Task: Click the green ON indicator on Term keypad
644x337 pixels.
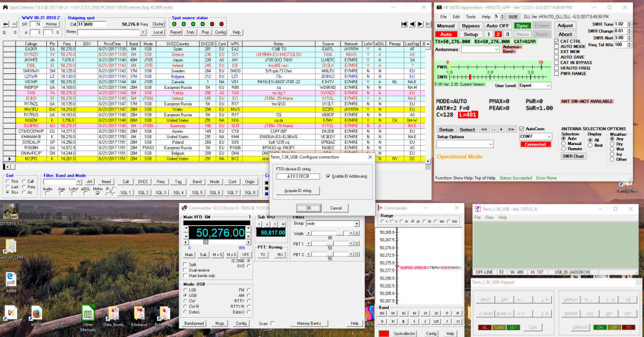Action: 600,327
